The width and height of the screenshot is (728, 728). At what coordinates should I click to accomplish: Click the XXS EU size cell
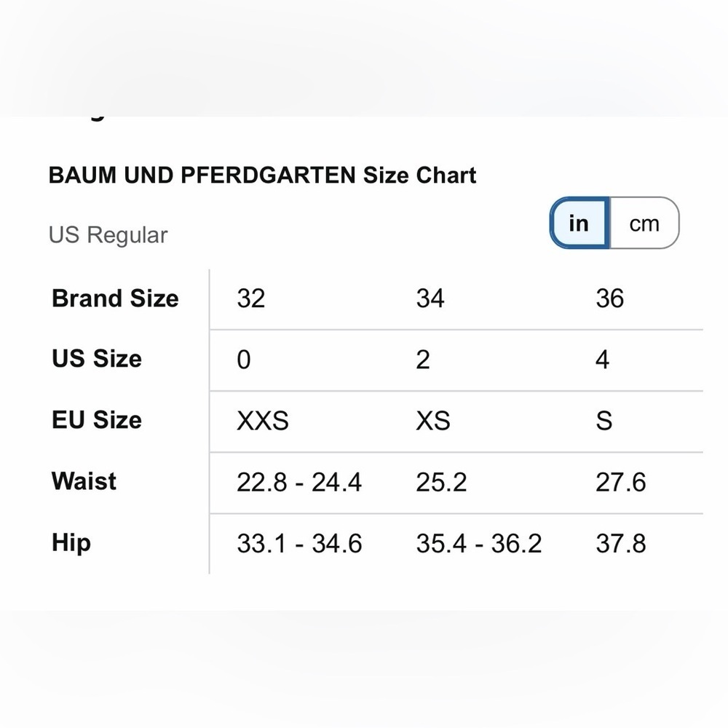coord(263,421)
